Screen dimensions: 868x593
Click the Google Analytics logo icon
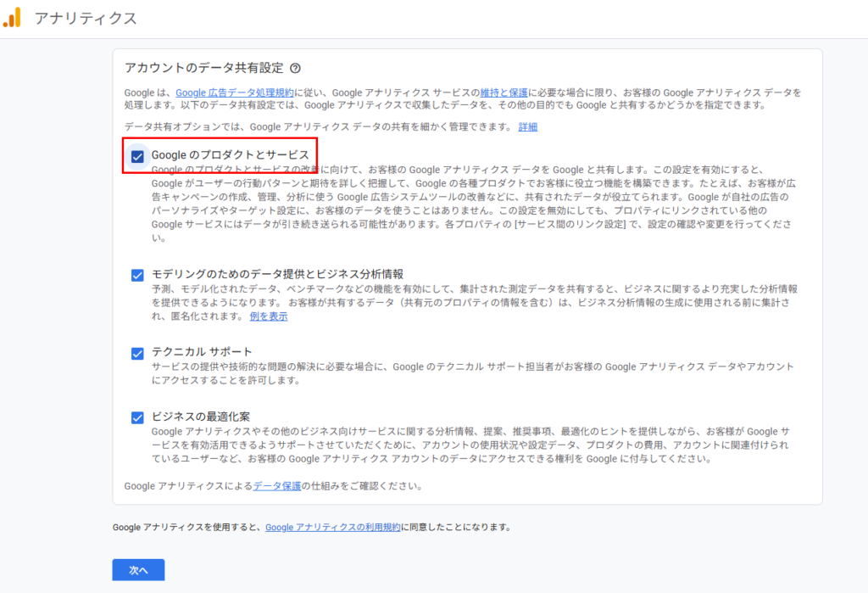[x=12, y=18]
